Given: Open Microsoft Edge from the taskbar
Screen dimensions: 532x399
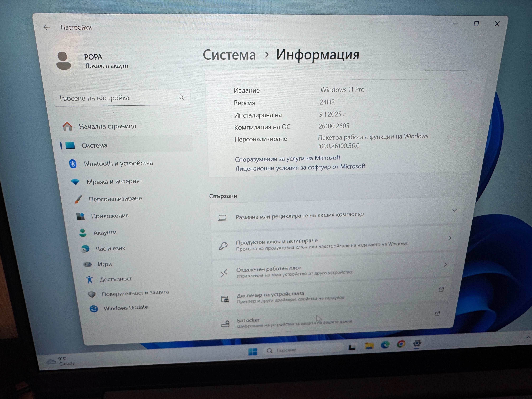Looking at the screenshot, I should (385, 345).
